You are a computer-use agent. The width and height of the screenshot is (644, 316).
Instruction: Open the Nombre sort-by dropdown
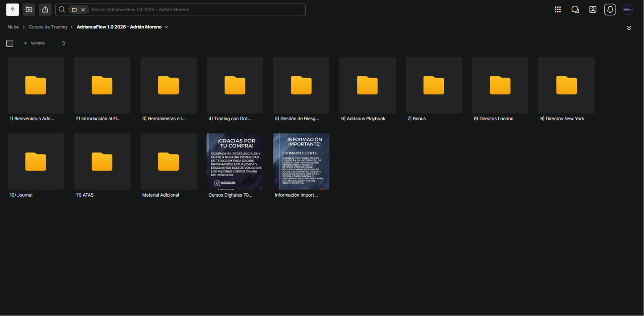63,43
